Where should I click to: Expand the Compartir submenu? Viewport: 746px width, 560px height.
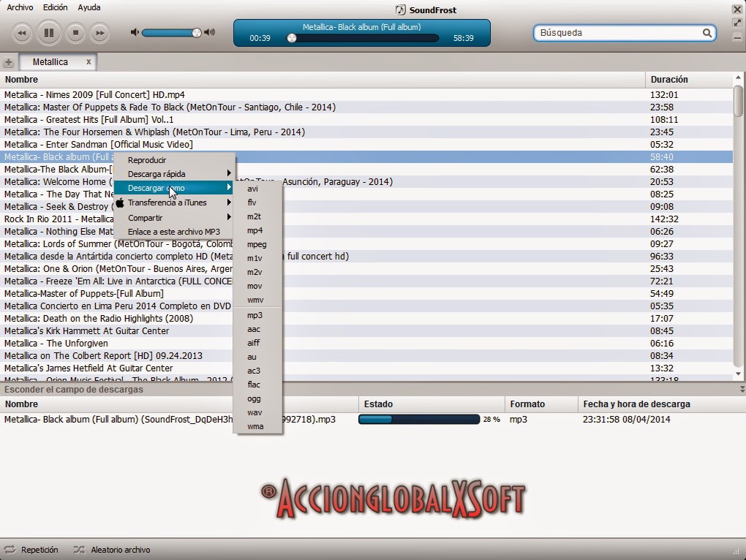[174, 218]
